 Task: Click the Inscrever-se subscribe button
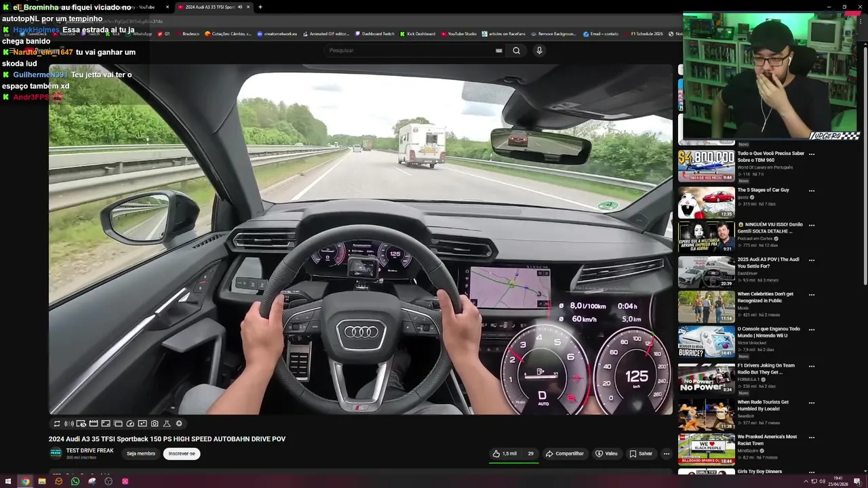point(182,453)
